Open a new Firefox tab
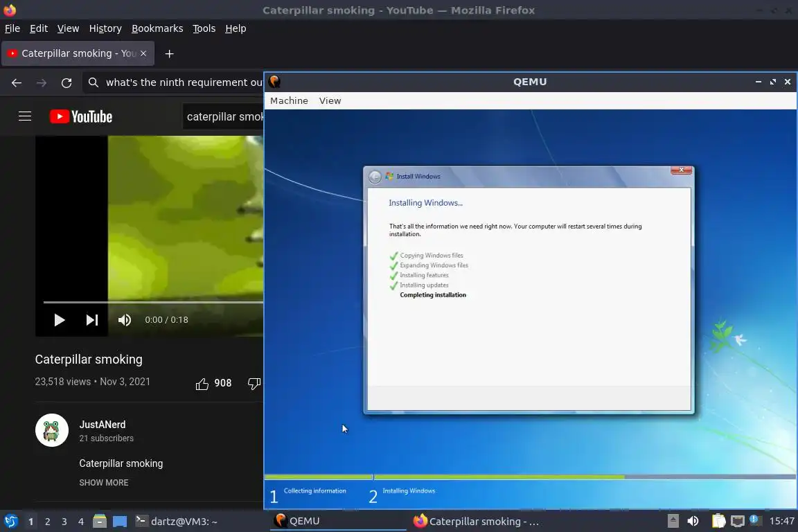The image size is (798, 532). point(170,53)
